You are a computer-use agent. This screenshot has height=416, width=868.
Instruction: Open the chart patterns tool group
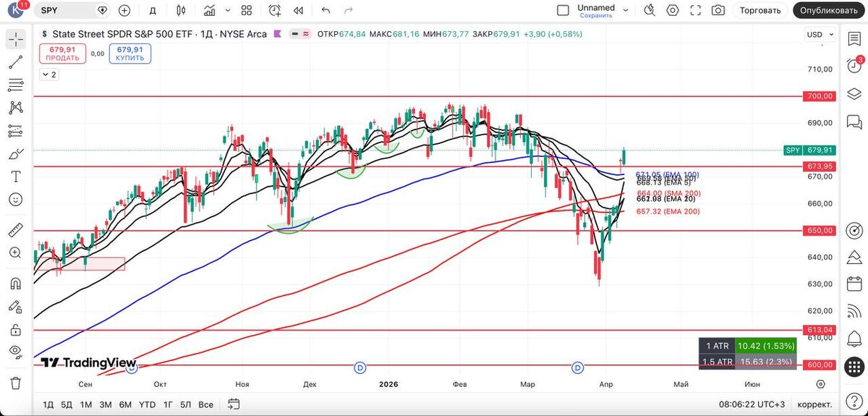point(15,107)
